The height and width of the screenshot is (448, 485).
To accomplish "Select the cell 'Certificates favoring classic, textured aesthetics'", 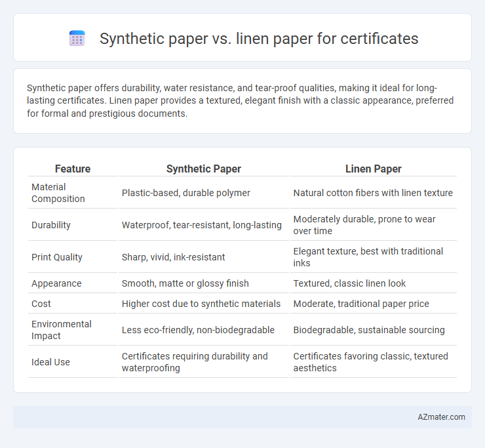I will pos(370,362).
